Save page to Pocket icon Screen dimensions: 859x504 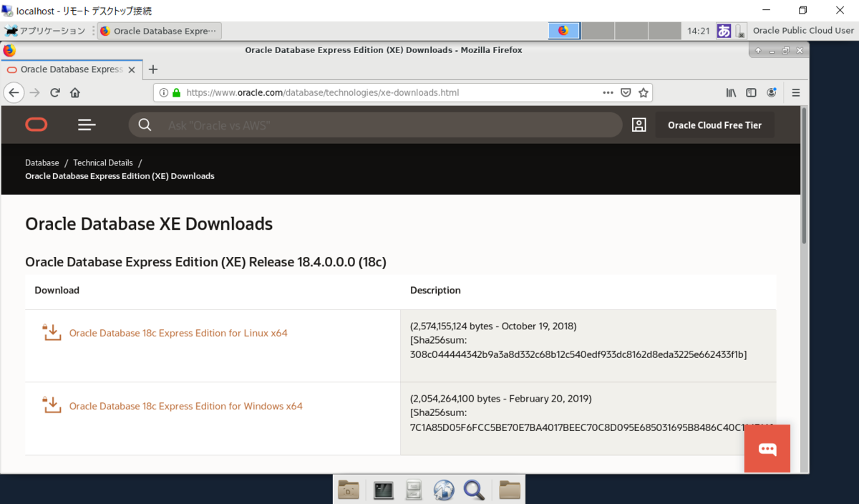(x=625, y=92)
